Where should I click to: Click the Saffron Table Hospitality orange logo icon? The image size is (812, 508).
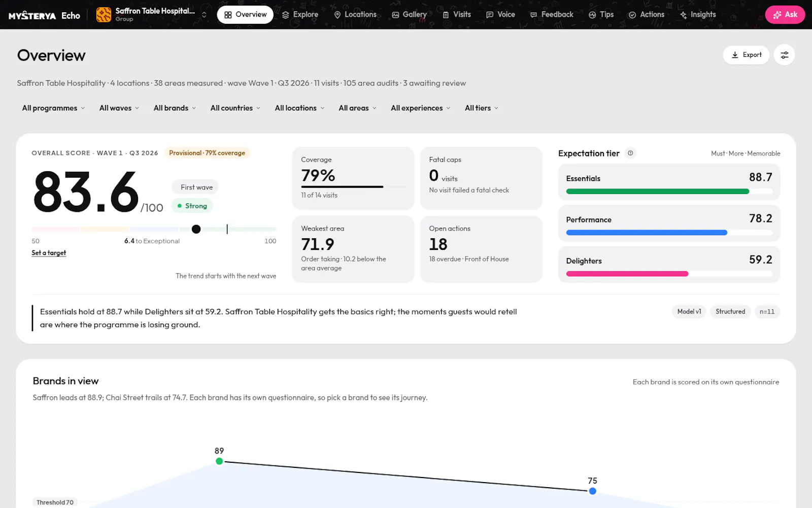pyautogui.click(x=104, y=15)
